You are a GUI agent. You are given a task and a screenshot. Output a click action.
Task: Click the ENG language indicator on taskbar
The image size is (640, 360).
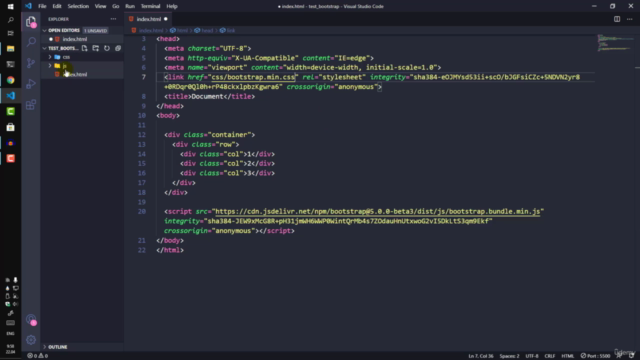10,333
